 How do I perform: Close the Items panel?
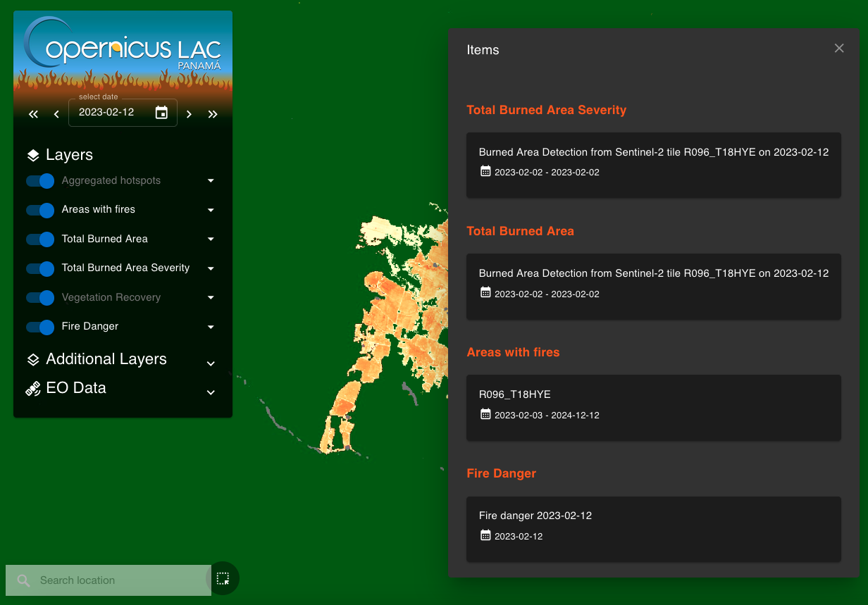pyautogui.click(x=838, y=49)
